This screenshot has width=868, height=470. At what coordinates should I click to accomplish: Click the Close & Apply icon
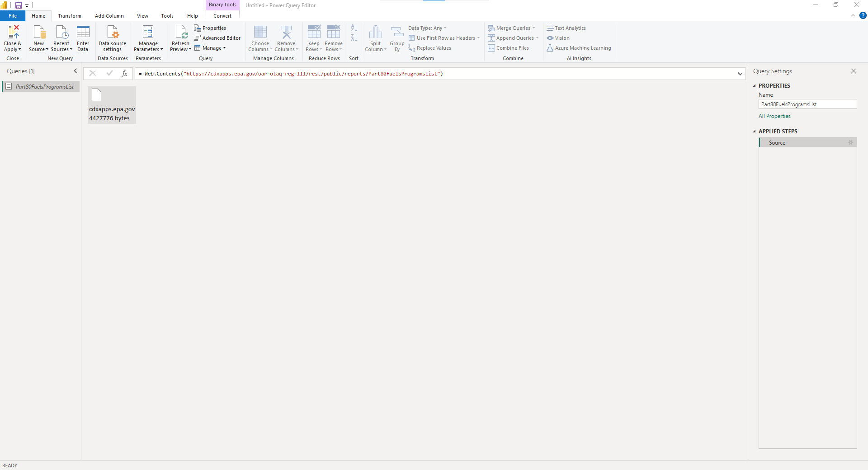13,32
